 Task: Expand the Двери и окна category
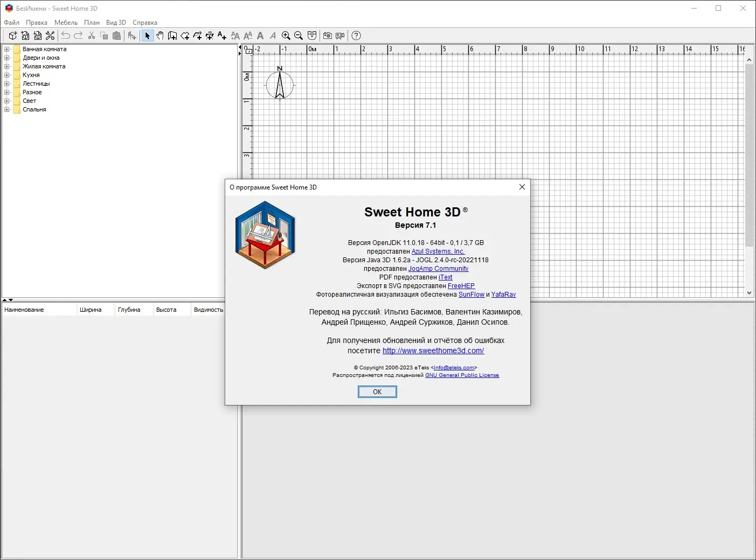[x=7, y=58]
